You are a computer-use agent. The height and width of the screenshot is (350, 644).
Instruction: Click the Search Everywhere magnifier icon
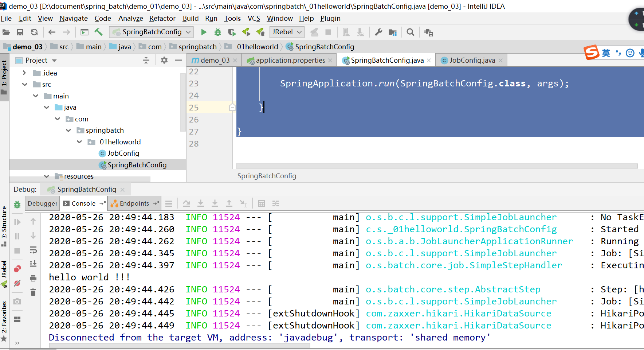coord(411,32)
